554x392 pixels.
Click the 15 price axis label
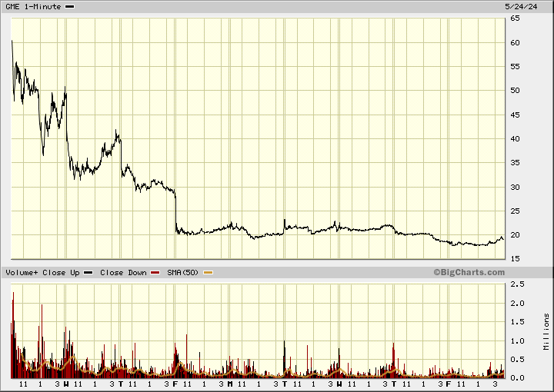(515, 258)
